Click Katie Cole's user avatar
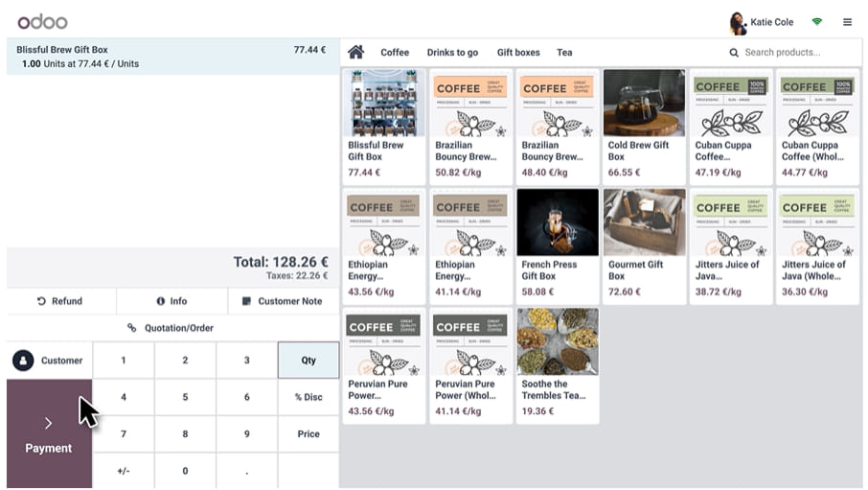This screenshot has height=490, width=868. click(738, 22)
